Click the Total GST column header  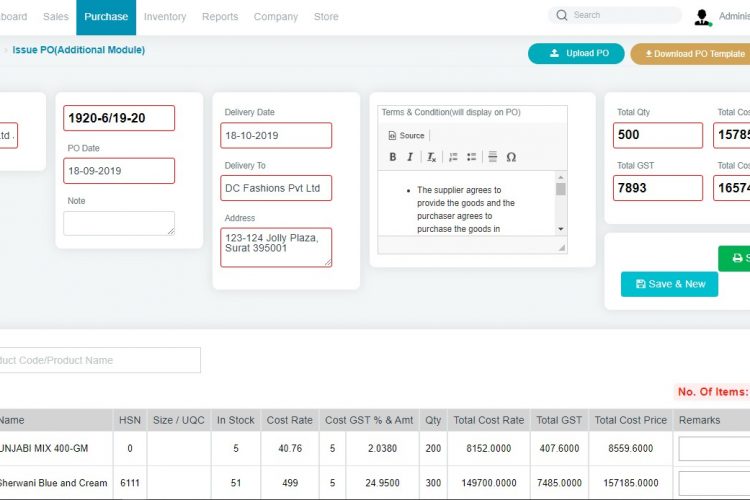click(559, 420)
